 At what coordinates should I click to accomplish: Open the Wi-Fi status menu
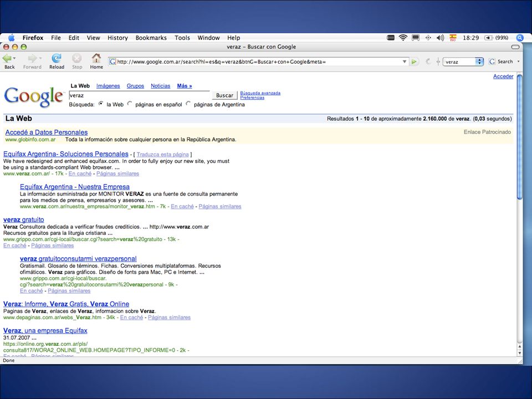[x=403, y=38]
